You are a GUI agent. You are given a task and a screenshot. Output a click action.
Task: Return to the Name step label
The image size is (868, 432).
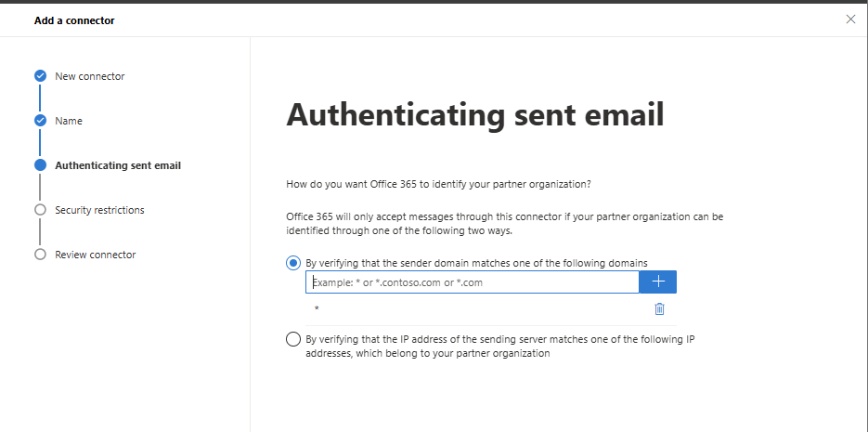coord(69,121)
